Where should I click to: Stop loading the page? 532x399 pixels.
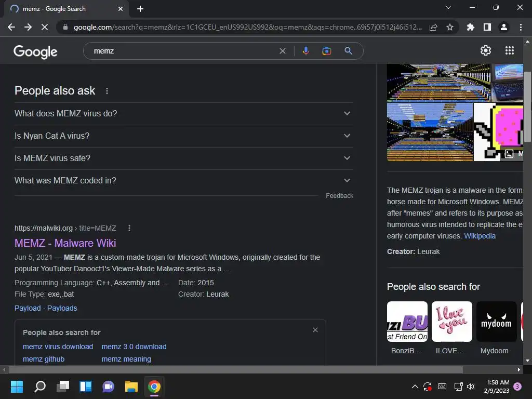point(45,27)
